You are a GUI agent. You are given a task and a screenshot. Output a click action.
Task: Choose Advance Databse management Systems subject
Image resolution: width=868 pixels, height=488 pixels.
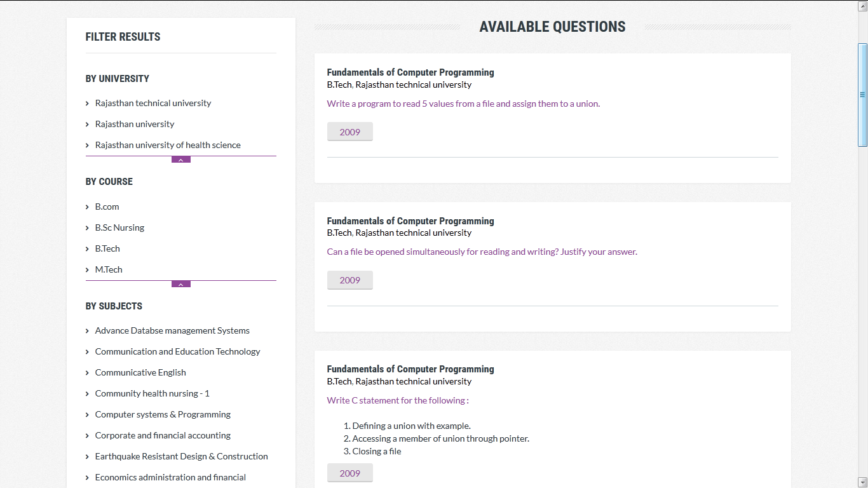pyautogui.click(x=172, y=330)
